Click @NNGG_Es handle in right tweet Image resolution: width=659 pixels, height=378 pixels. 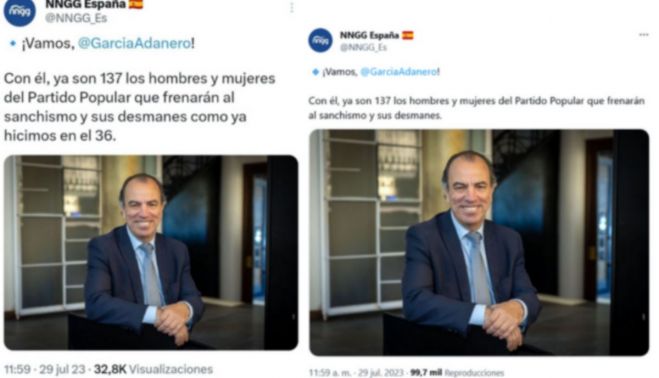click(363, 47)
